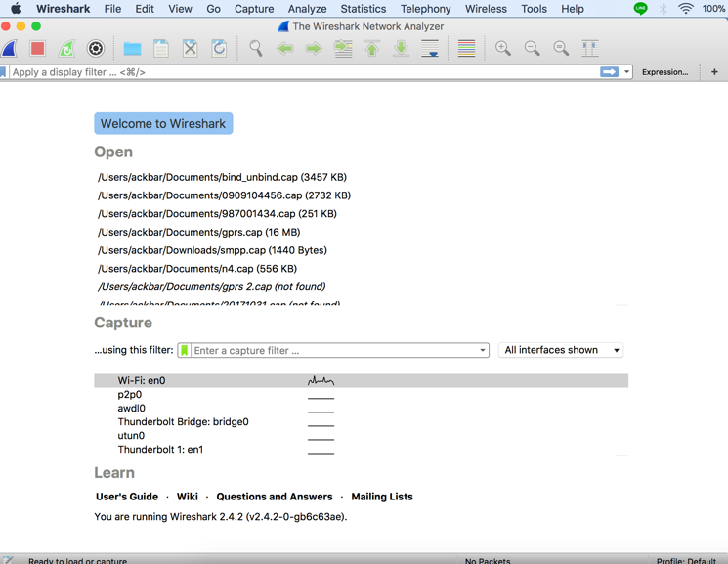Open recent file n4.cap
This screenshot has width=728, height=564.
point(196,269)
